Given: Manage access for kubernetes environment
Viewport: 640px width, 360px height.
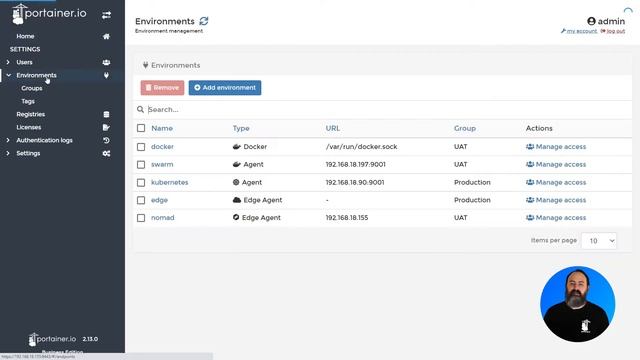Looking at the screenshot, I should [x=556, y=182].
